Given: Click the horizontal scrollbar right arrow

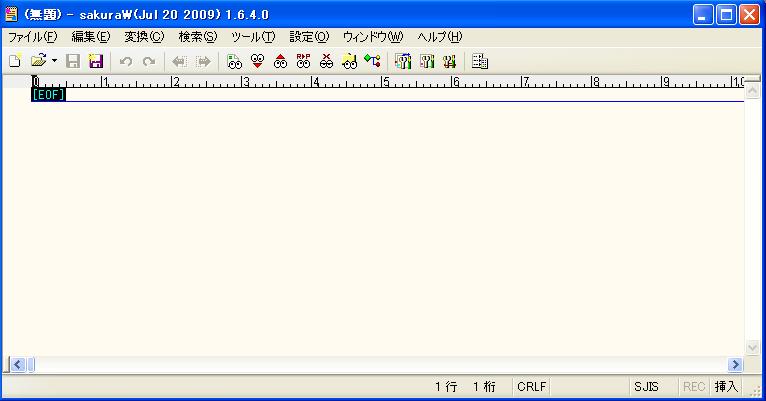Looking at the screenshot, I should [736, 366].
